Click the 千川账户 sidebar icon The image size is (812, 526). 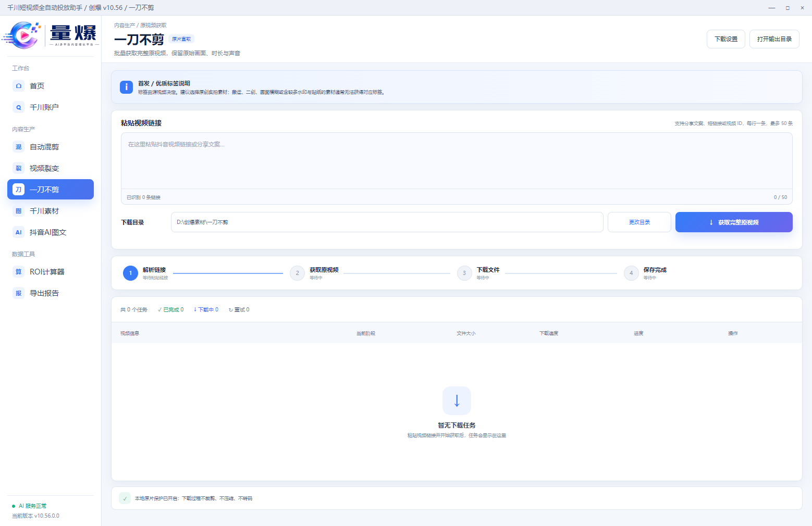[19, 107]
